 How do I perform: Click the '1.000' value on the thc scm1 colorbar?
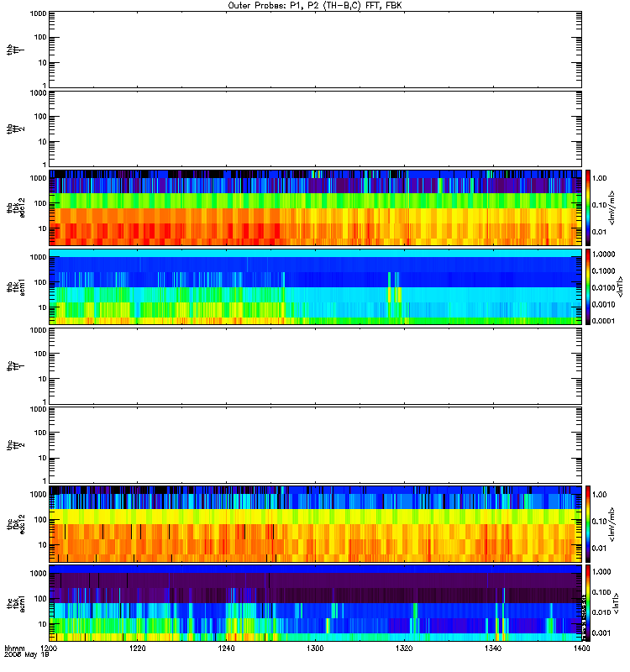point(601,572)
